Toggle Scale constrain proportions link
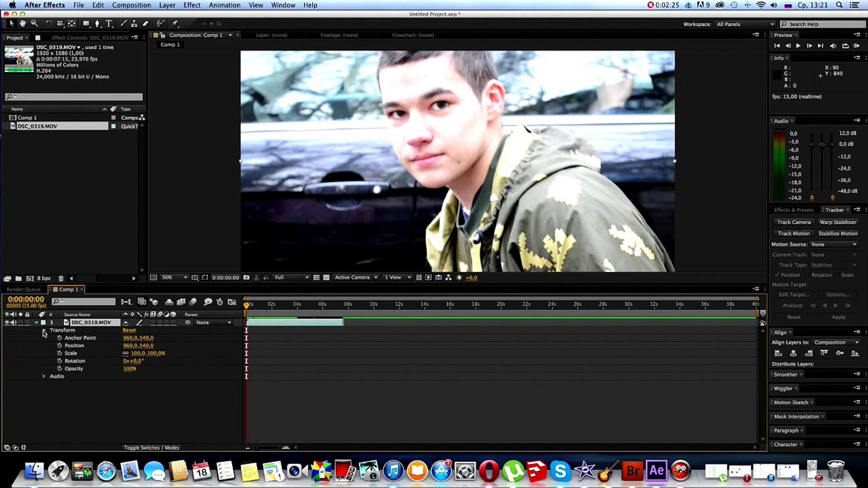The width and height of the screenshot is (868, 488). [126, 353]
